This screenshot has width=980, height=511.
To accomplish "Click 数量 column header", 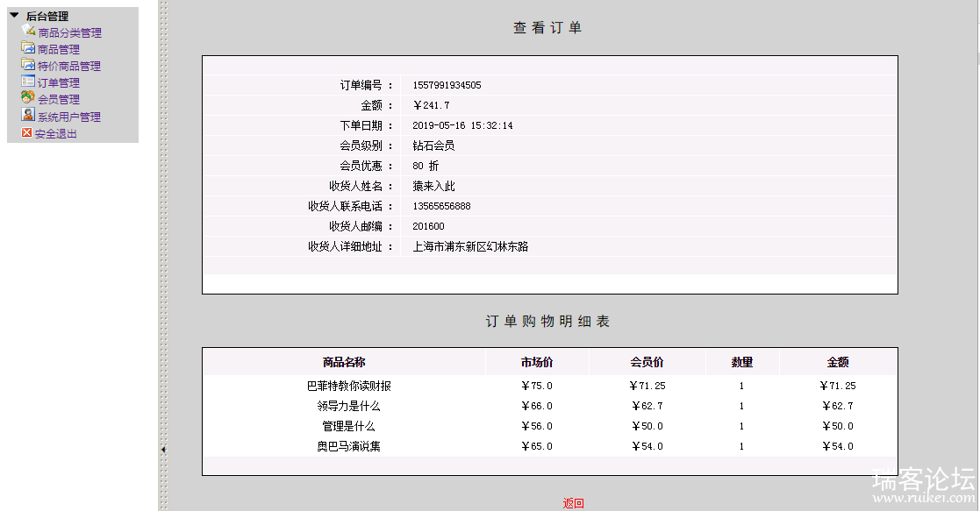I will click(x=742, y=362).
